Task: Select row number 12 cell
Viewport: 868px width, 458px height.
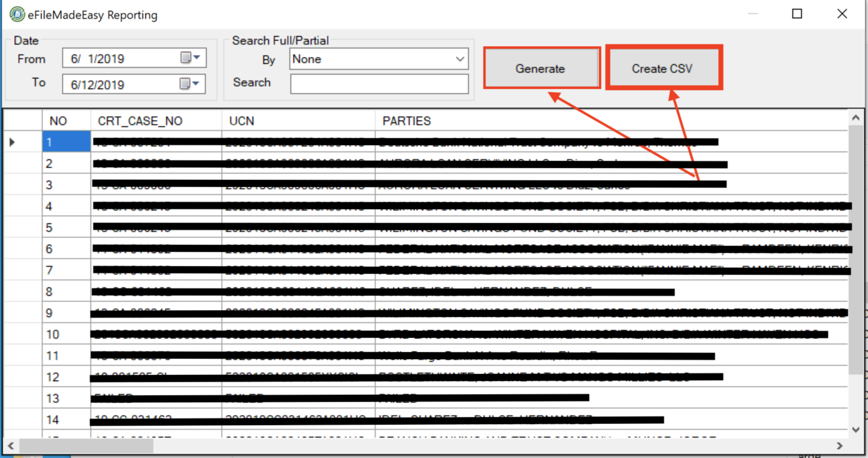Action: [x=67, y=377]
